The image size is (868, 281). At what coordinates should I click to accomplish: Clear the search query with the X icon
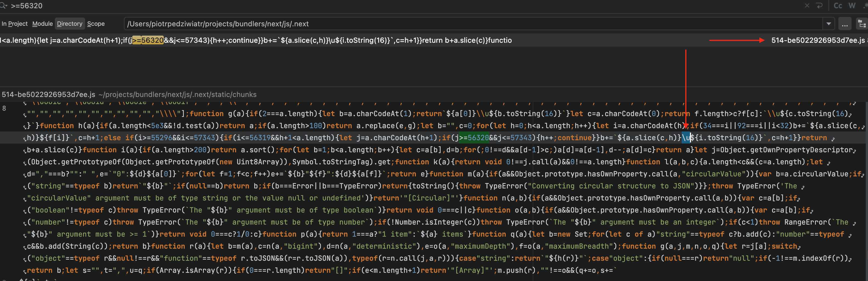pyautogui.click(x=807, y=6)
